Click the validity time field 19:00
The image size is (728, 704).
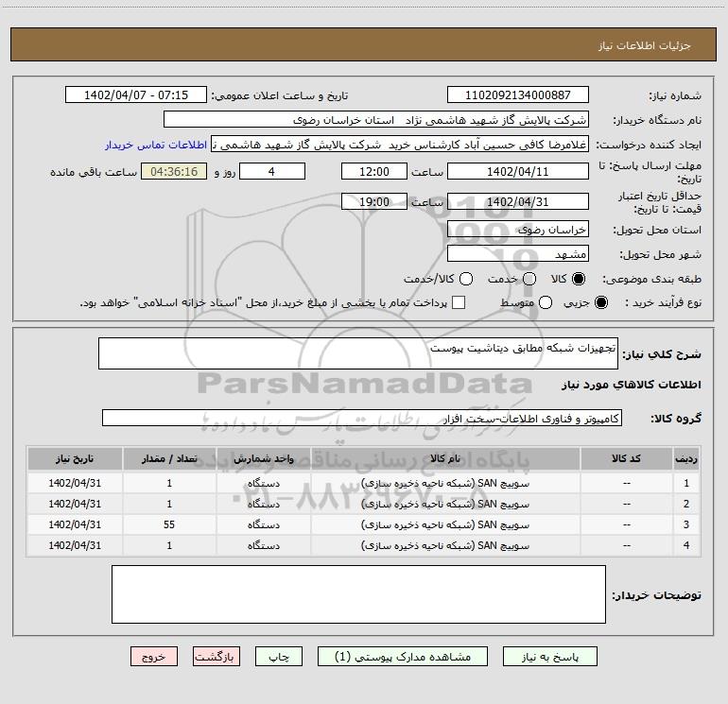pyautogui.click(x=374, y=201)
